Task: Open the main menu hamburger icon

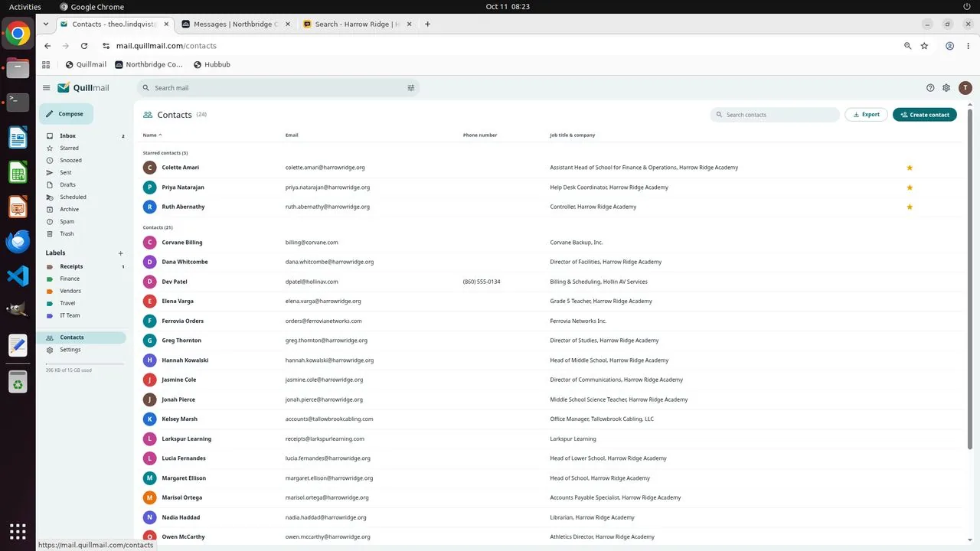Action: (x=47, y=88)
